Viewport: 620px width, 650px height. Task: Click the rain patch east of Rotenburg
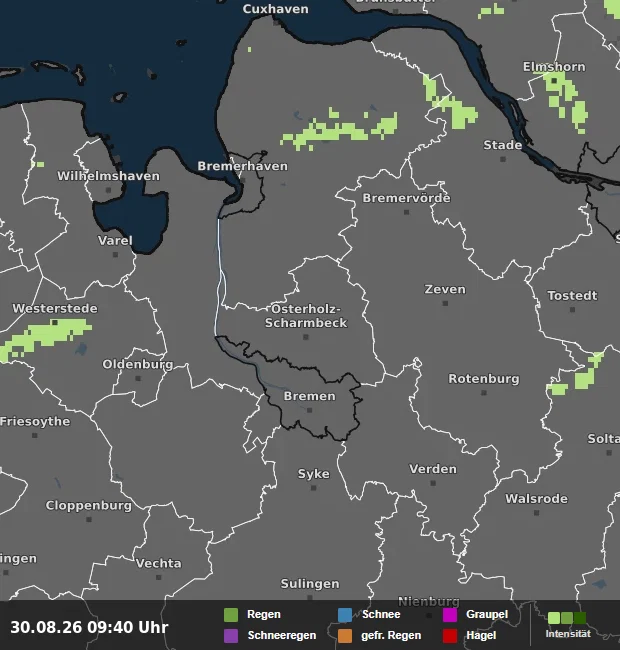tap(577, 376)
